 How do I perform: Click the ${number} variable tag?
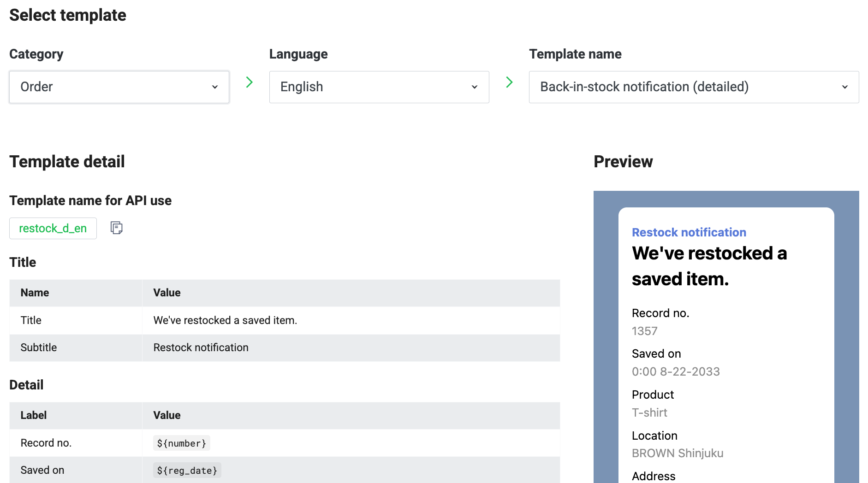(x=181, y=443)
